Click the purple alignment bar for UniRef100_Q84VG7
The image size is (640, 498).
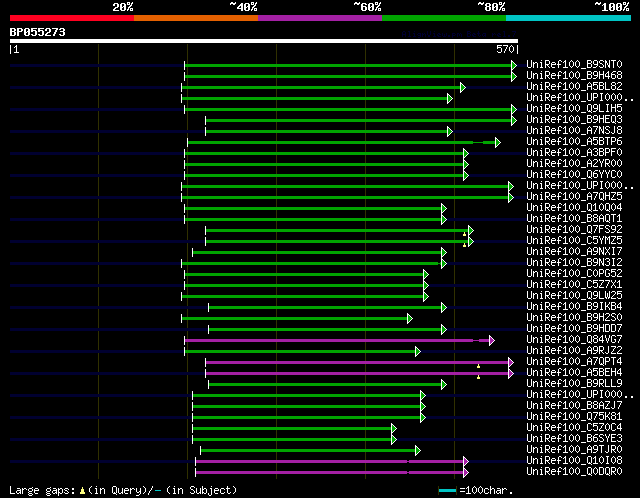tap(337, 340)
